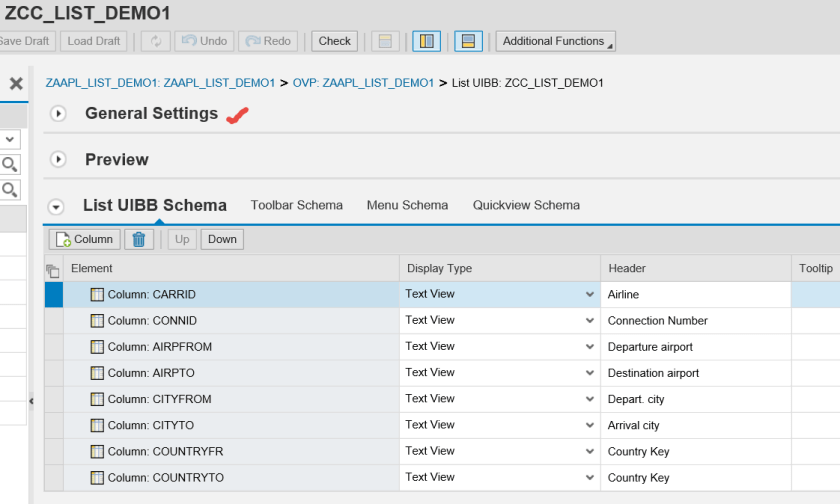Click the column icon beside AIRPFROM
840x504 pixels.
point(97,347)
